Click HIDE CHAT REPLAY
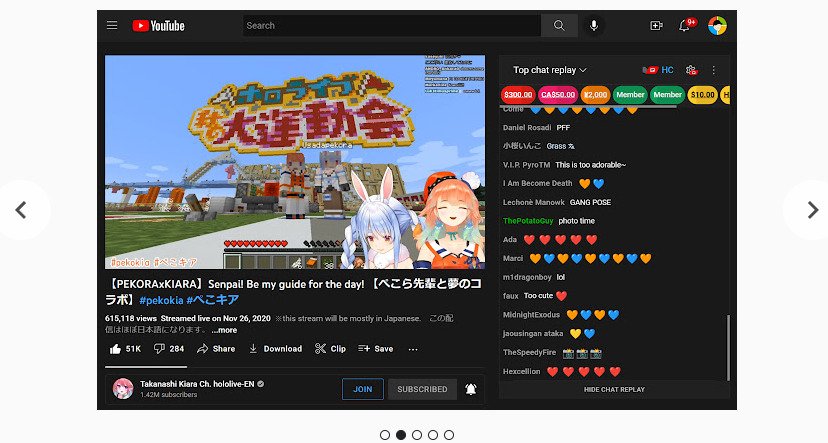The width and height of the screenshot is (828, 443). click(x=614, y=389)
